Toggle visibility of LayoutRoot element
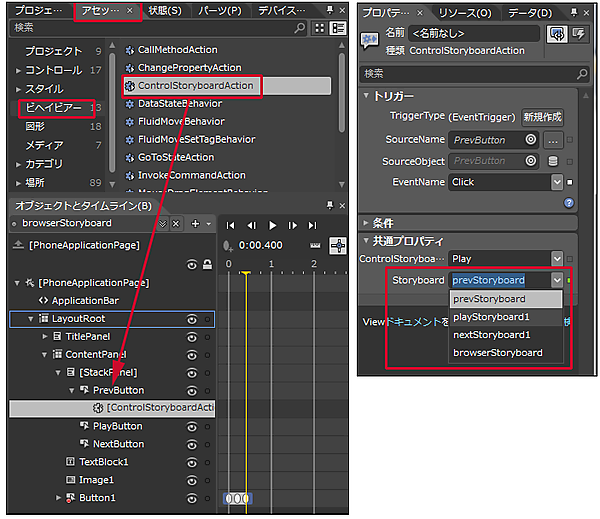The image size is (600, 519). point(191,319)
